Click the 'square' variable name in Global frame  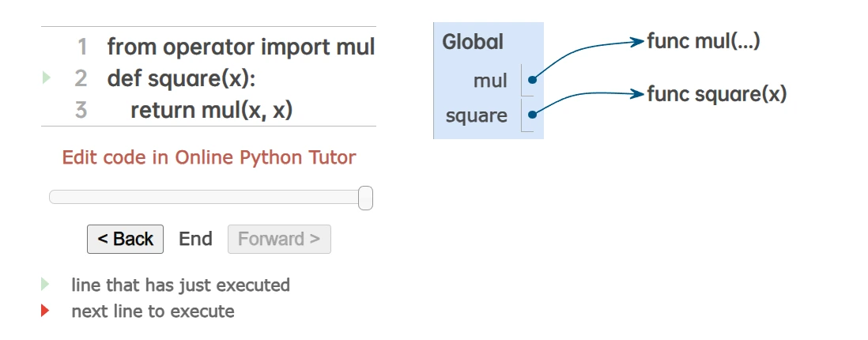476,115
